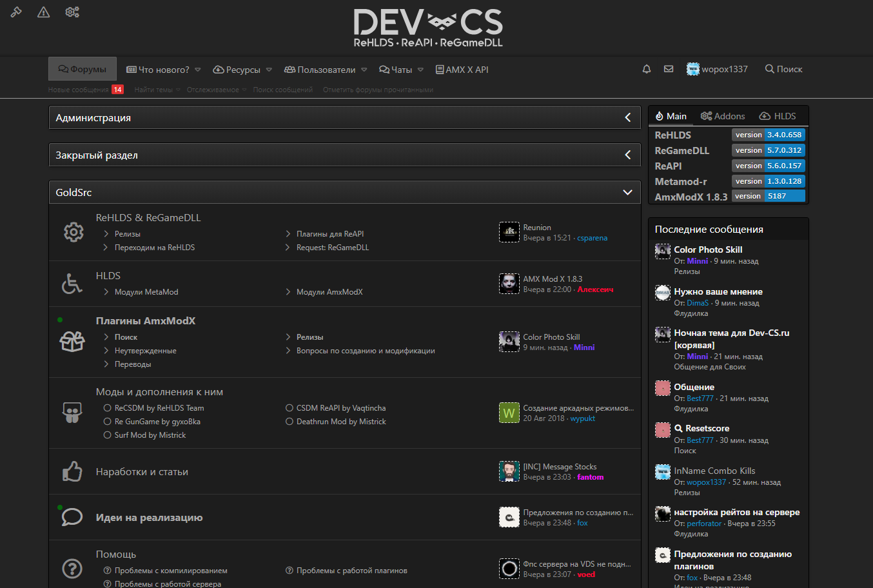Select the Форумы nav tab
This screenshot has height=588, width=873.
click(82, 69)
